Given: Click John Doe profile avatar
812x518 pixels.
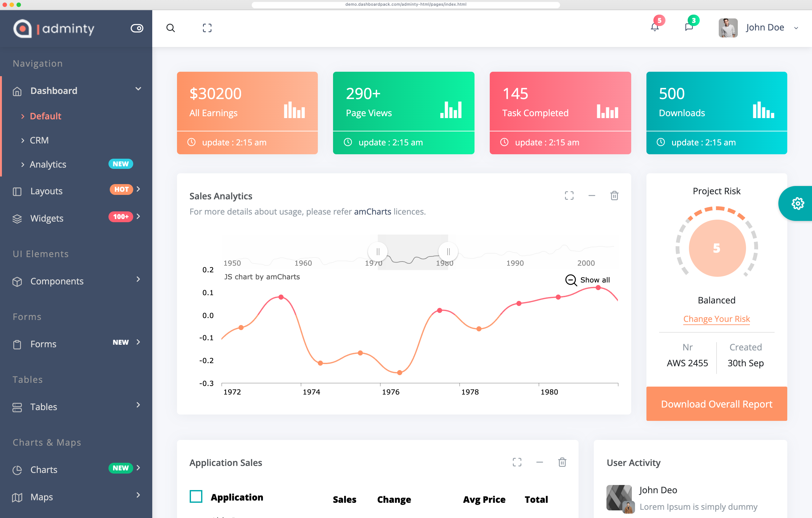Looking at the screenshot, I should click(728, 28).
